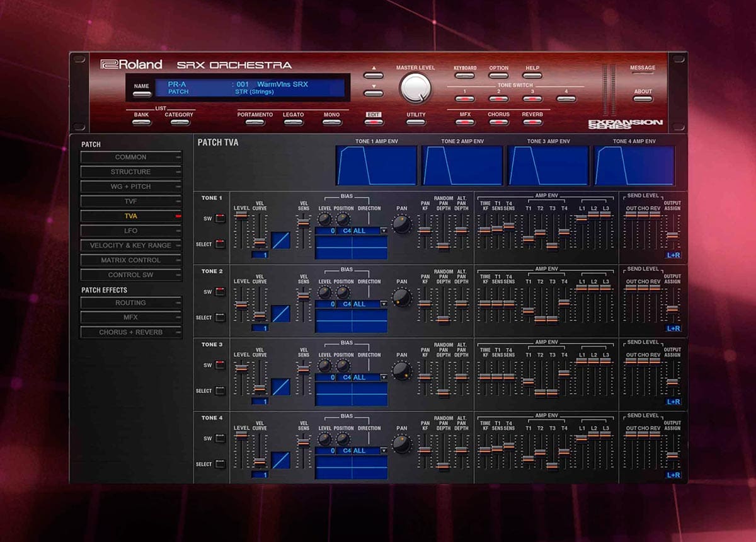Click Tone 4 velocity curve graph icon
Screen dimensions: 756x542
tap(281, 460)
